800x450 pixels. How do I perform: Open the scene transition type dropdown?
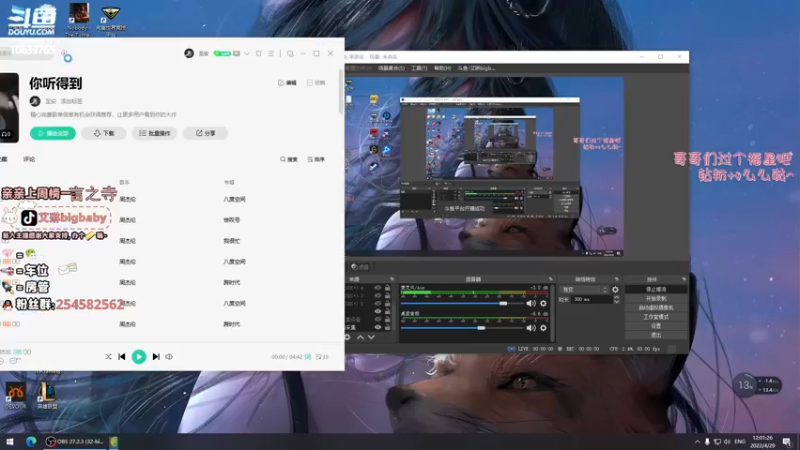tap(584, 289)
